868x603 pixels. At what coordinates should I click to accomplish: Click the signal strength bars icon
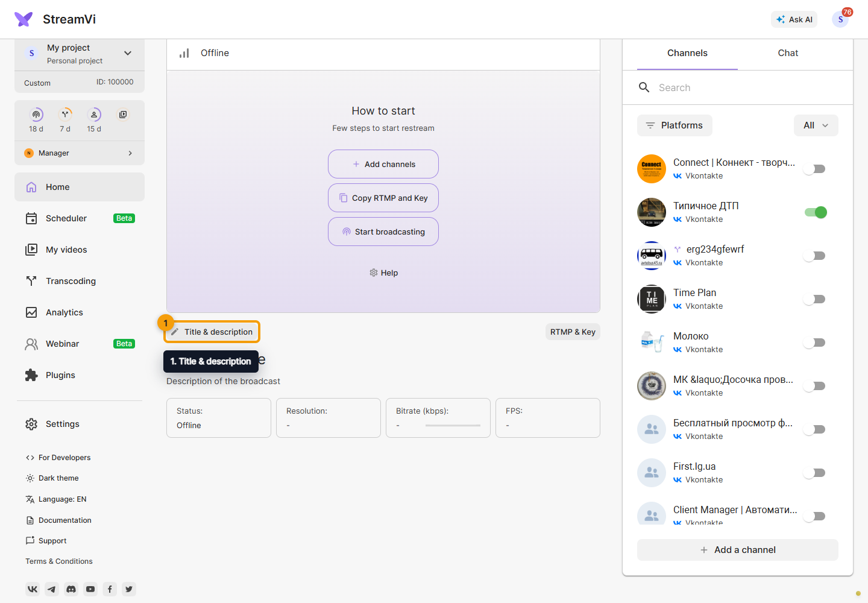pyautogui.click(x=184, y=53)
